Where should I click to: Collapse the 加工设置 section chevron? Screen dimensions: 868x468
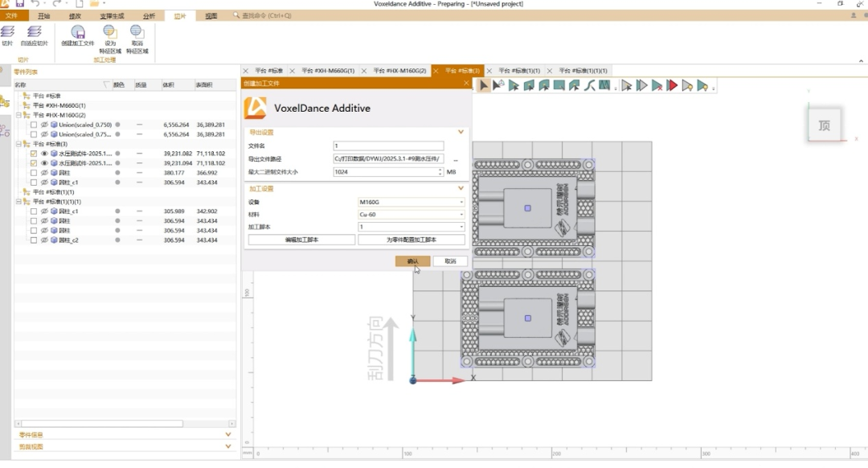point(461,189)
